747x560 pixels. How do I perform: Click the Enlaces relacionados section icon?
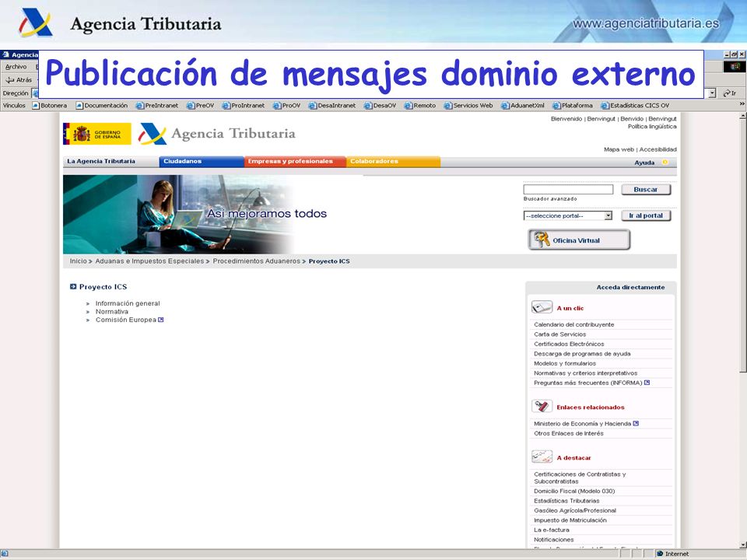[x=542, y=406]
